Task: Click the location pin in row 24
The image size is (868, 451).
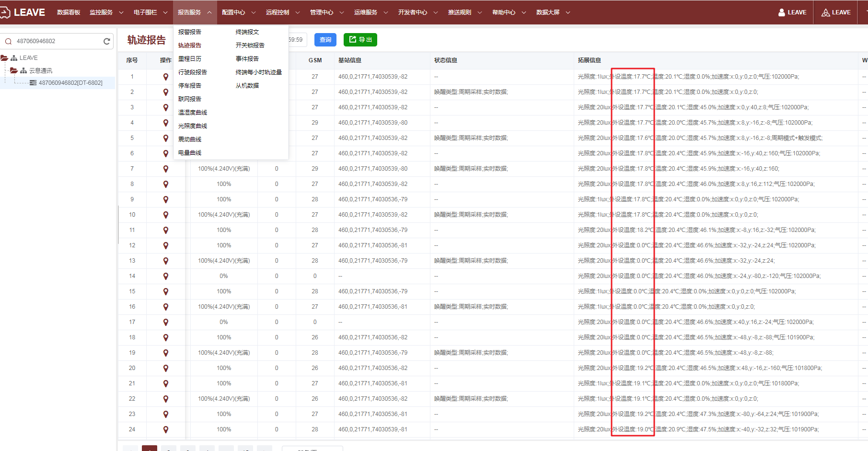Action: click(166, 429)
